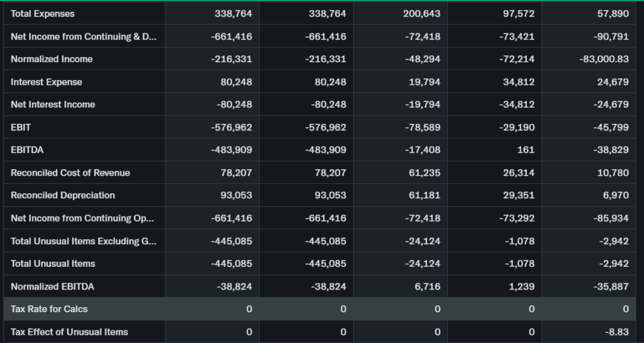The image size is (644, 343).
Task: Click the EBITDA row label
Action: (27, 150)
